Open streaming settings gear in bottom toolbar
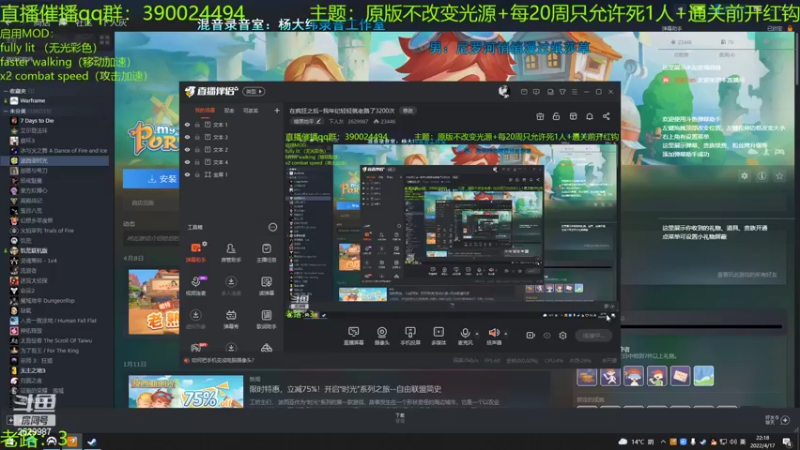The width and height of the screenshot is (800, 450). pyautogui.click(x=563, y=335)
